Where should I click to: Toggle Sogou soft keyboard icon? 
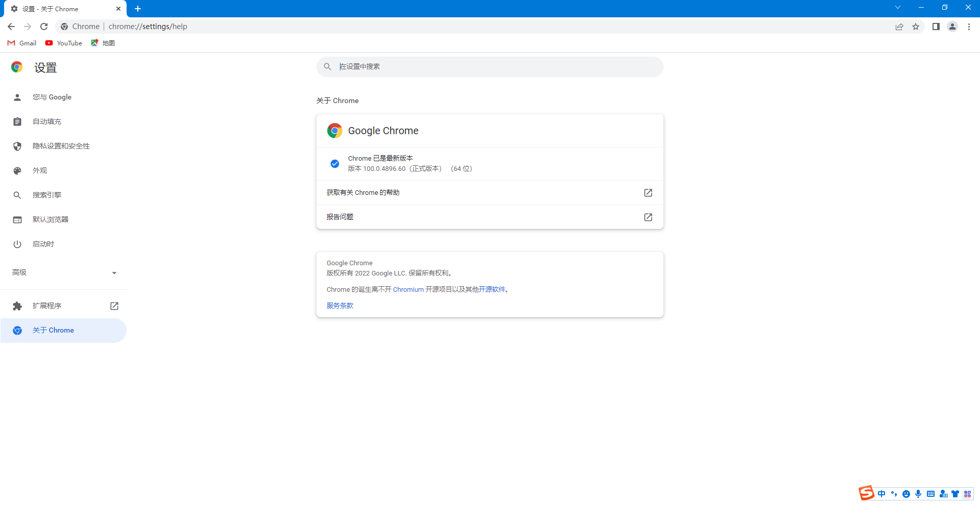930,494
